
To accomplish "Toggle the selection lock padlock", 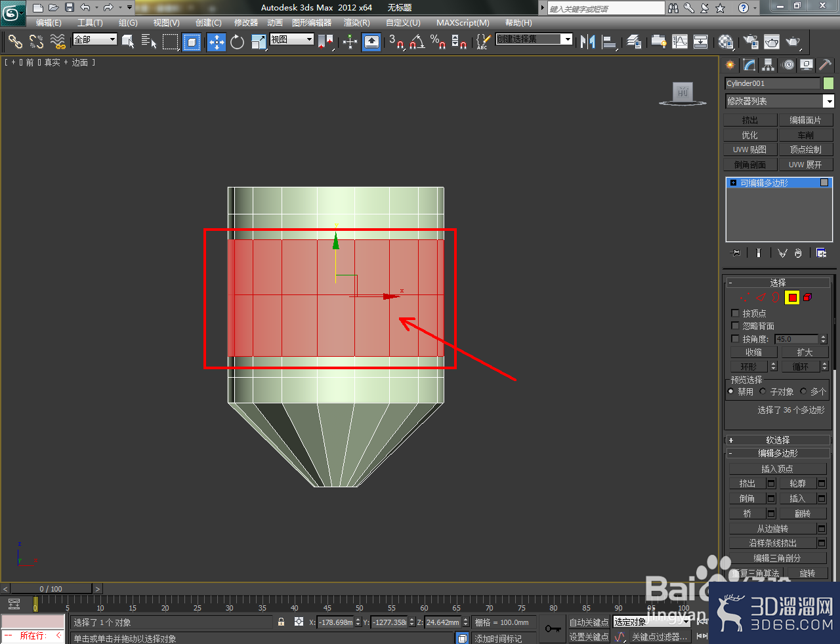I will pos(281,622).
